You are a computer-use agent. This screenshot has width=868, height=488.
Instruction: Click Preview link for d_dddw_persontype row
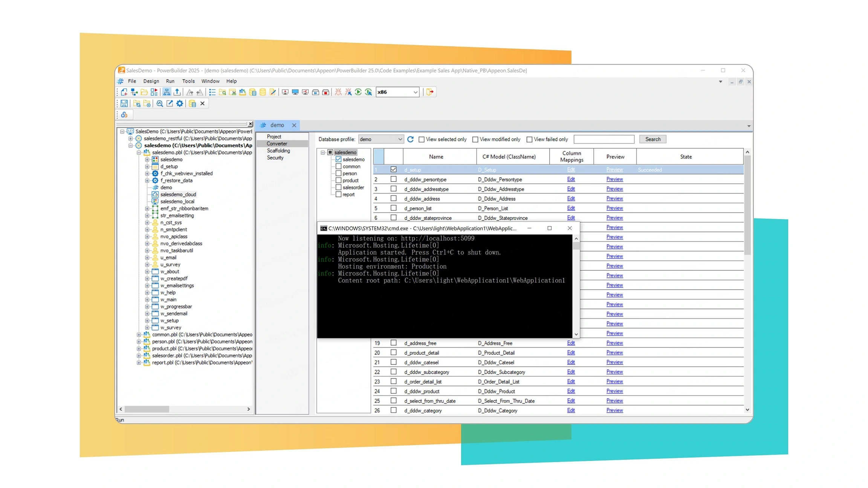coord(614,179)
